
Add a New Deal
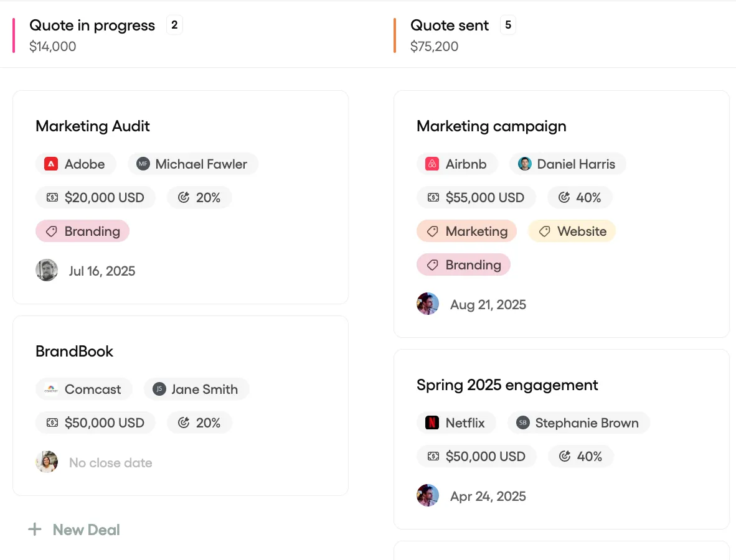click(x=74, y=530)
